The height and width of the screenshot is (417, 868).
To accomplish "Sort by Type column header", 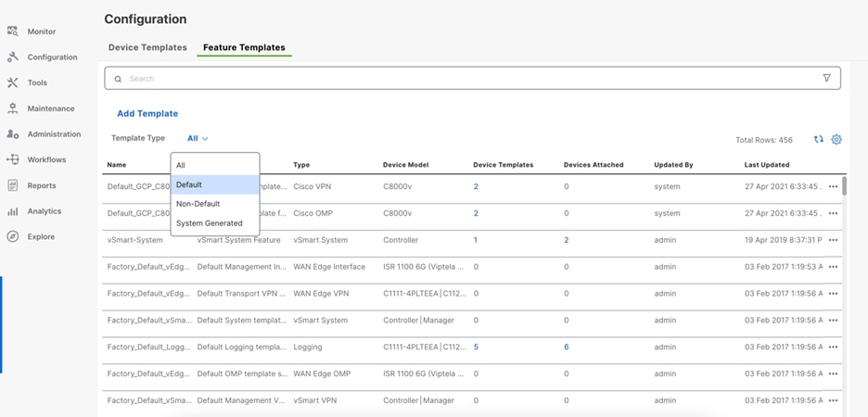I will click(301, 165).
